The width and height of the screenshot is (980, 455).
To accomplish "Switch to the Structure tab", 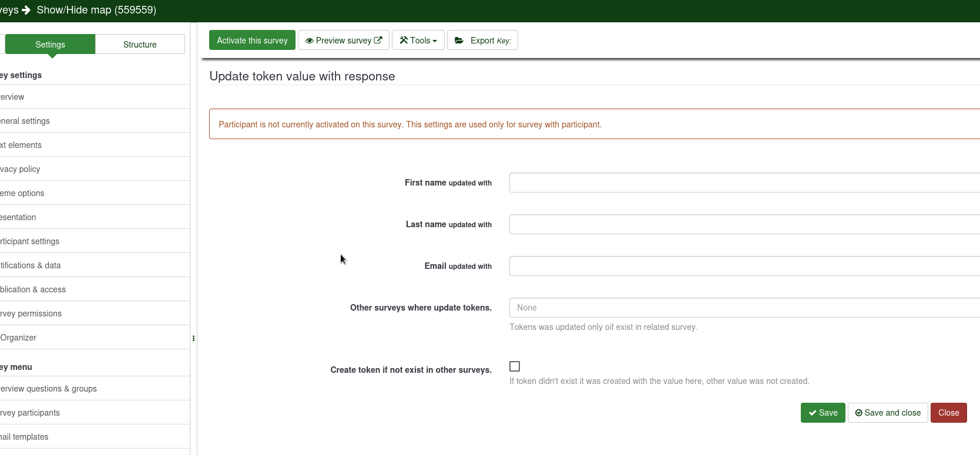I will (140, 45).
